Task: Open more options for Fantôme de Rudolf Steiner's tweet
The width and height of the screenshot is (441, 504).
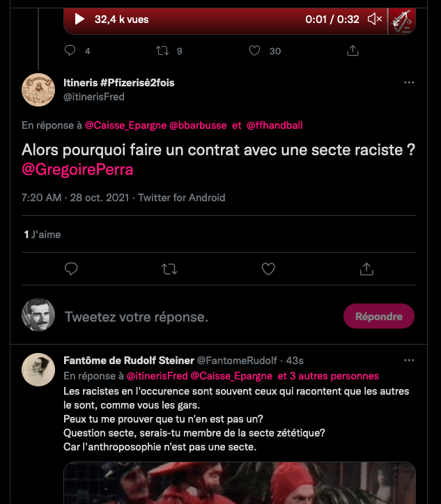Action: [x=410, y=361]
